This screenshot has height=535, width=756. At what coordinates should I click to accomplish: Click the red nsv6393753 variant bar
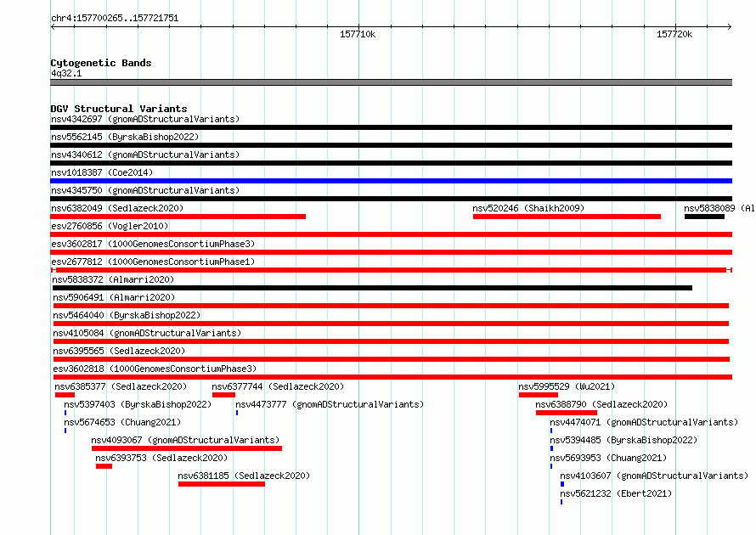coord(104,466)
